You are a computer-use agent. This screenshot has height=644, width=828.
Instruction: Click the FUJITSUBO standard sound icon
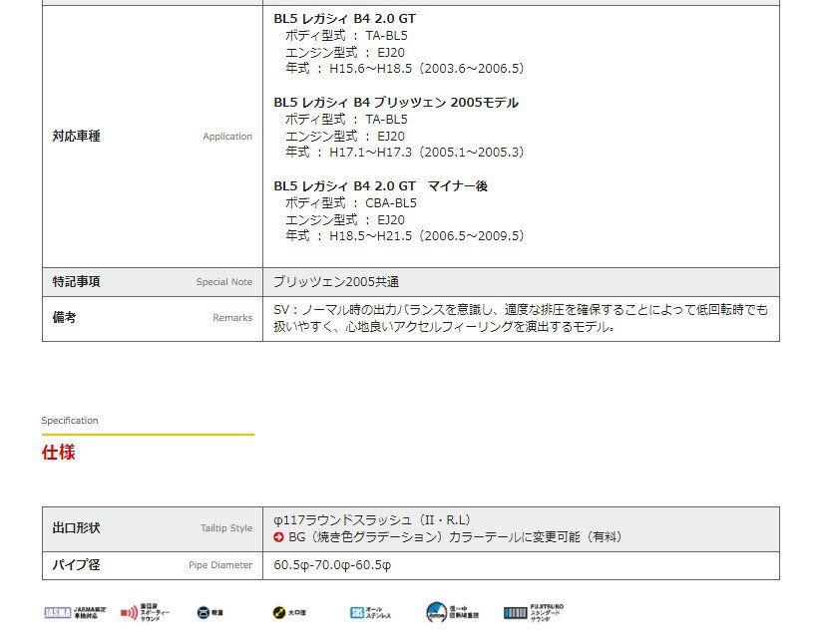(515, 613)
